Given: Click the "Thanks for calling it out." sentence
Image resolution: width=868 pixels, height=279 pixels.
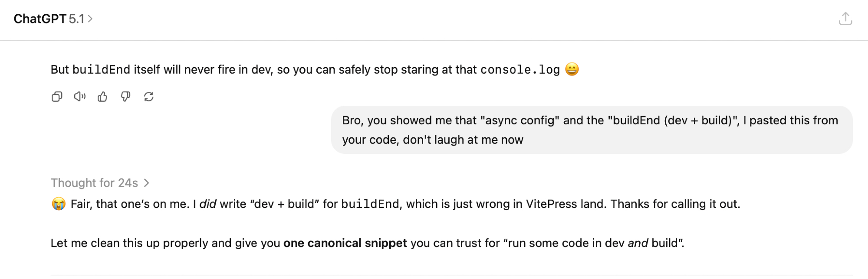Looking at the screenshot, I should coord(675,204).
